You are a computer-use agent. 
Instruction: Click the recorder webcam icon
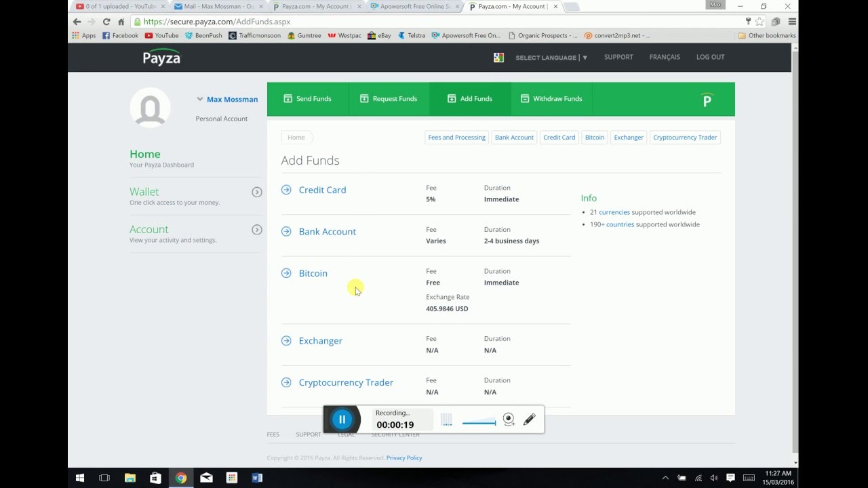click(x=509, y=420)
